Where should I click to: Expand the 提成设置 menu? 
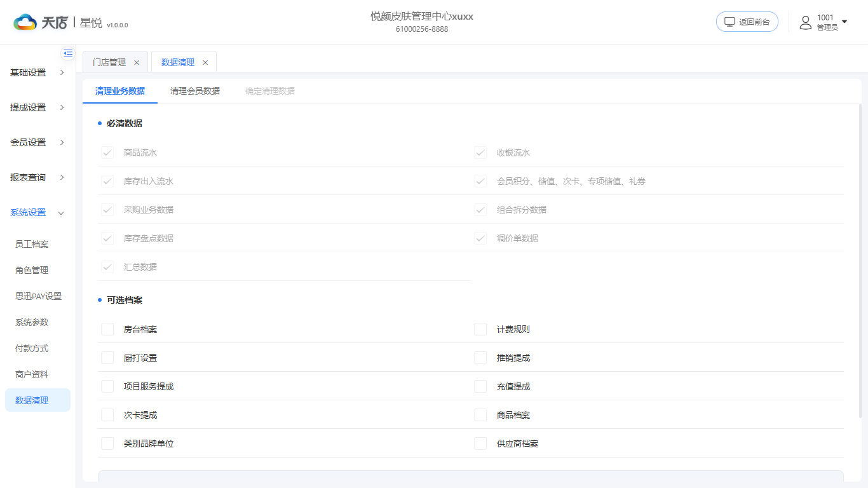(x=38, y=107)
